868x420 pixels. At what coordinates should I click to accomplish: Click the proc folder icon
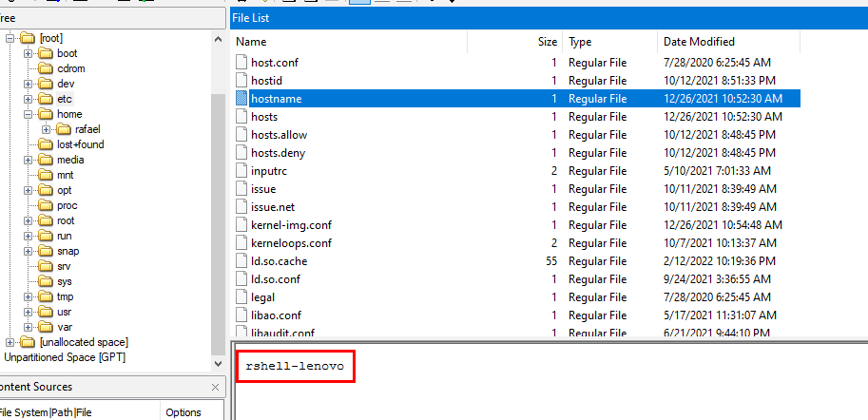point(46,205)
